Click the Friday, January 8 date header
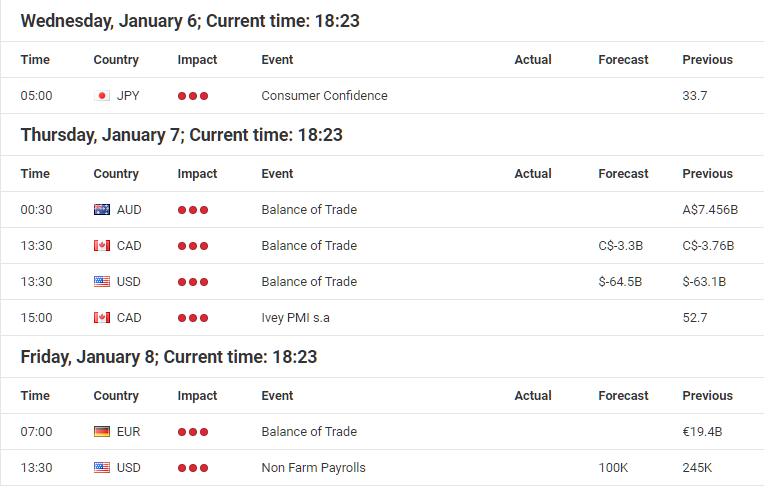Screen dimensions: 764x486 click(x=169, y=357)
